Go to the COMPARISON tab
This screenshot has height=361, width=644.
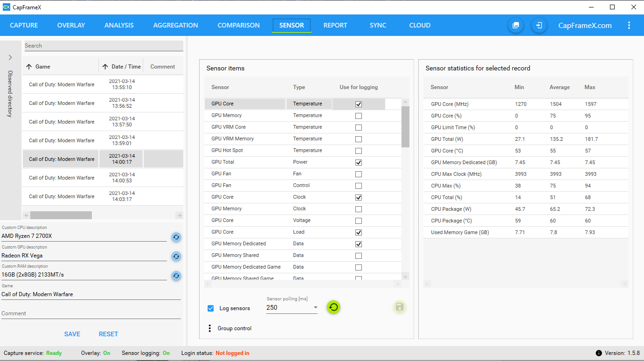(x=238, y=25)
